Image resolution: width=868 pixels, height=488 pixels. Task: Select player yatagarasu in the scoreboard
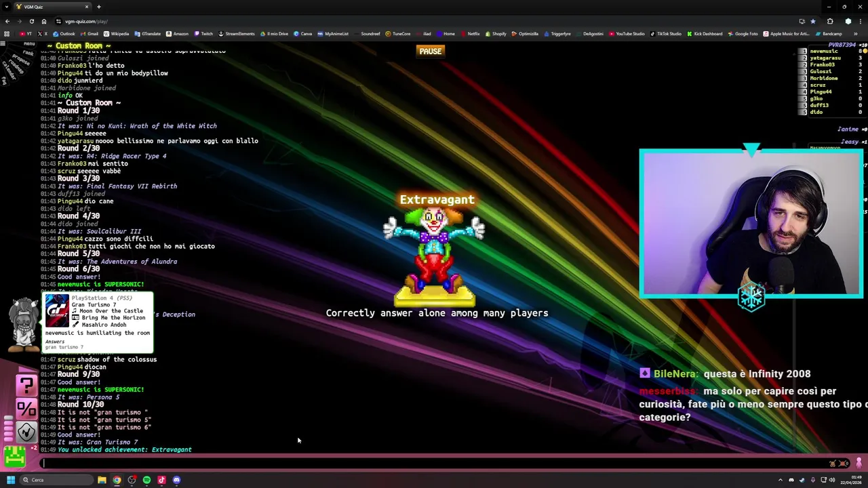825,58
